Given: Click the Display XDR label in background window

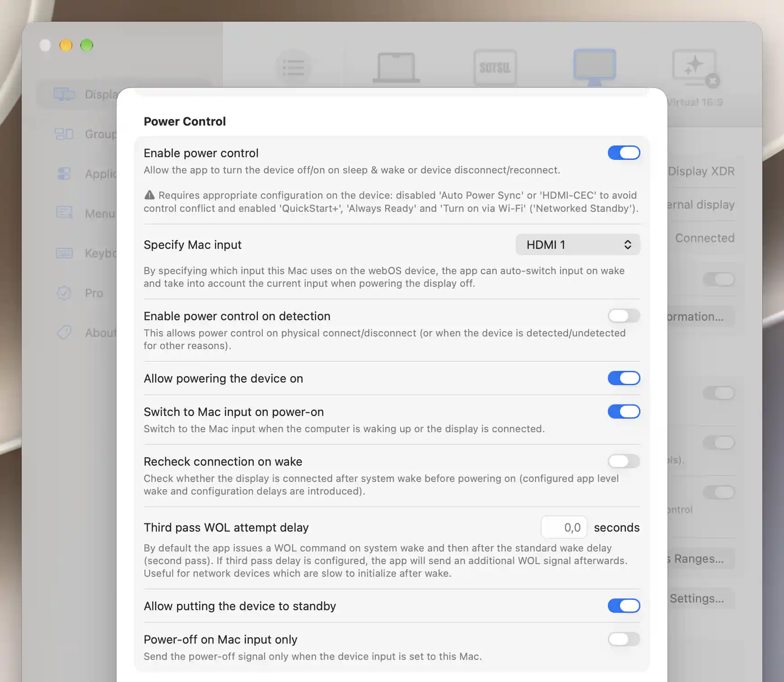Looking at the screenshot, I should [x=701, y=171].
